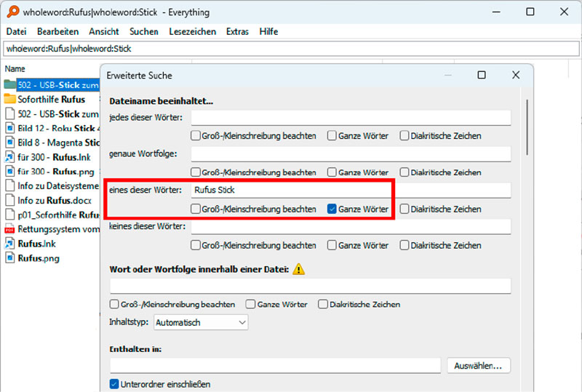Click the vertical scrollbar in Erweiterte Suche dialog

pyautogui.click(x=527, y=127)
